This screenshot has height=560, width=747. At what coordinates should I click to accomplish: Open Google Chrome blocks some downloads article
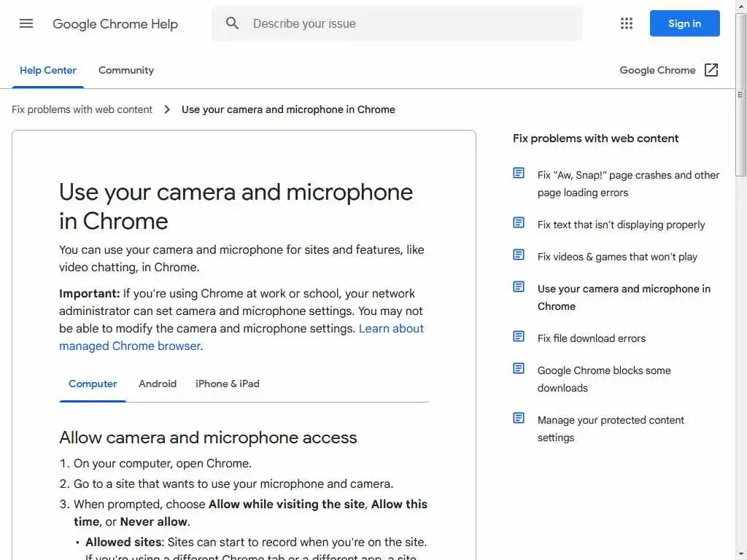(x=603, y=379)
